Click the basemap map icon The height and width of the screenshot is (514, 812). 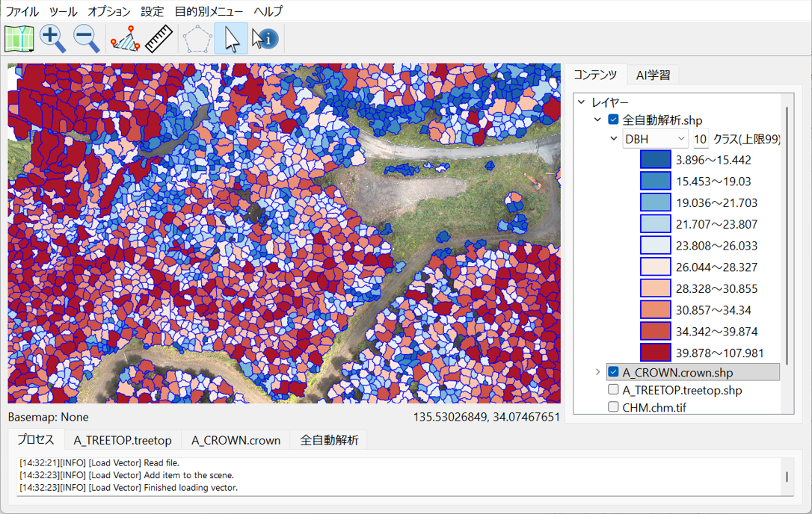19,39
